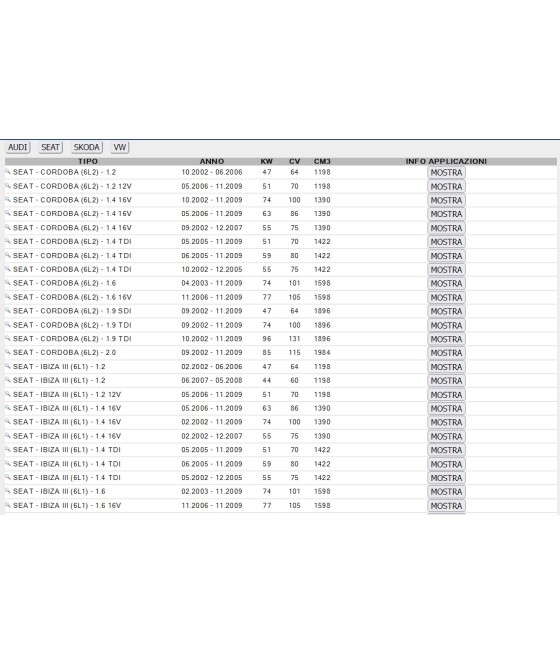This screenshot has width=560, height=655.
Task: Click magnifier icon beside Cordoba 1.2 row
Action: 8,172
